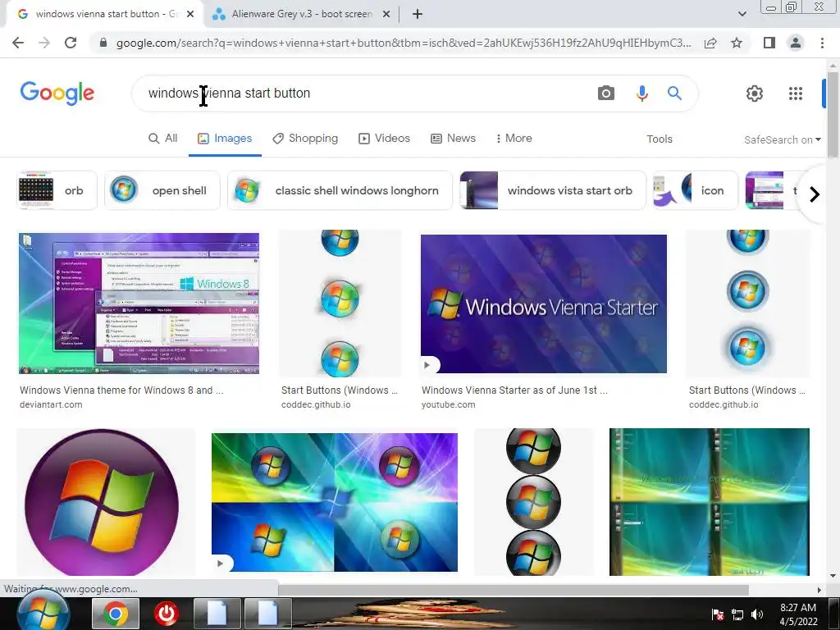Close the windows vienna start button tab

click(190, 14)
